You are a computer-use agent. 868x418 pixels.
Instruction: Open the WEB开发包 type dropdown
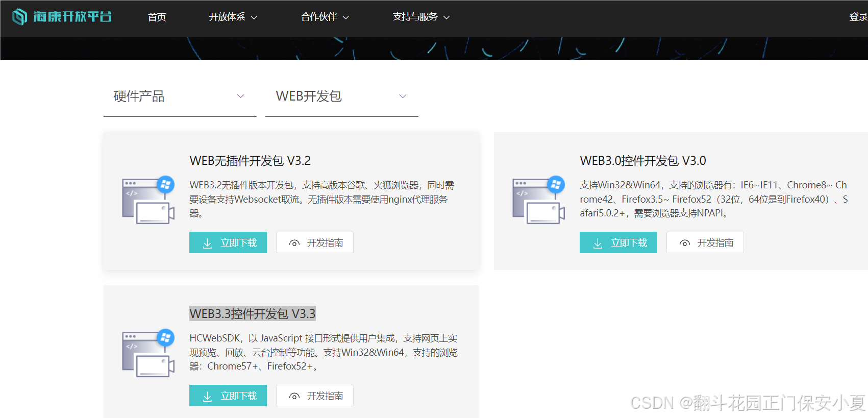point(341,96)
